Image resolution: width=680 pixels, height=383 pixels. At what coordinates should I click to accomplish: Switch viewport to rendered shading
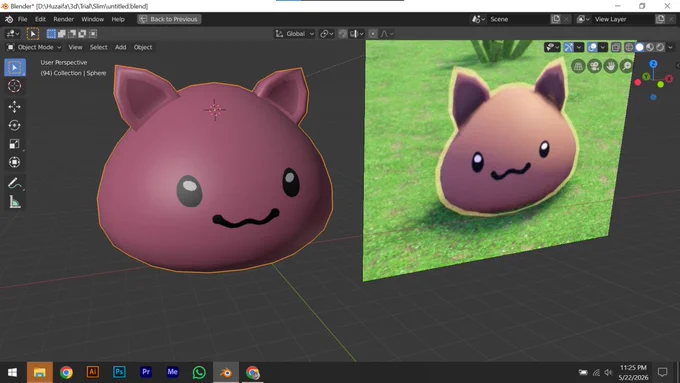(660, 47)
